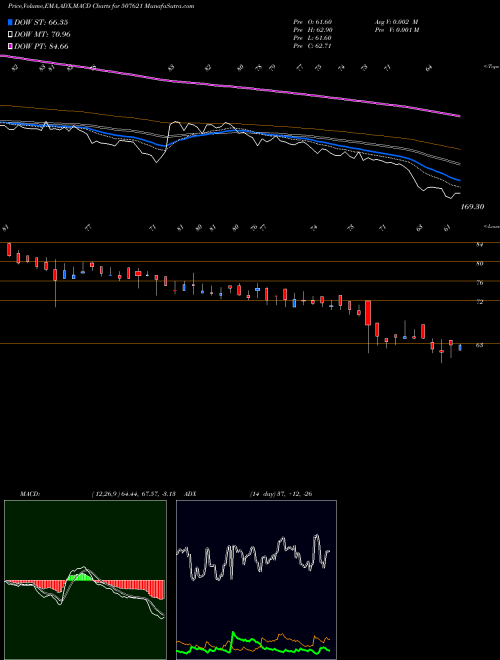
Task: Click the chart title mentioning MunafaSutra.com
Action: 101,6
